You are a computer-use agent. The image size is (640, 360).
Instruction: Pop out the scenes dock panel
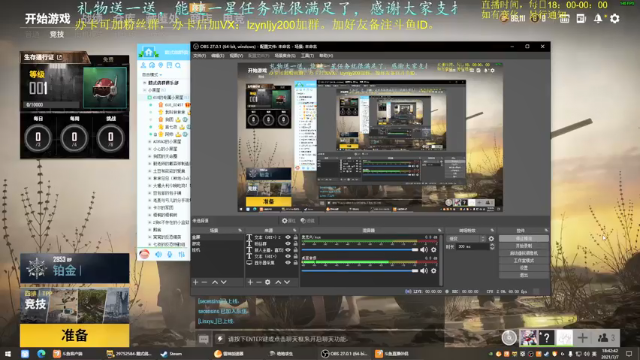(x=240, y=231)
